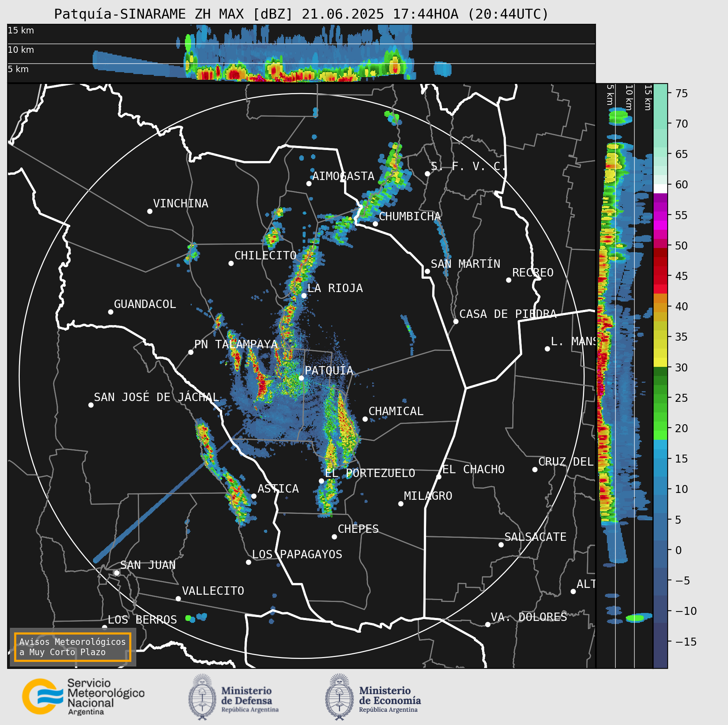Click the white 60 dBZ color band

point(660,189)
